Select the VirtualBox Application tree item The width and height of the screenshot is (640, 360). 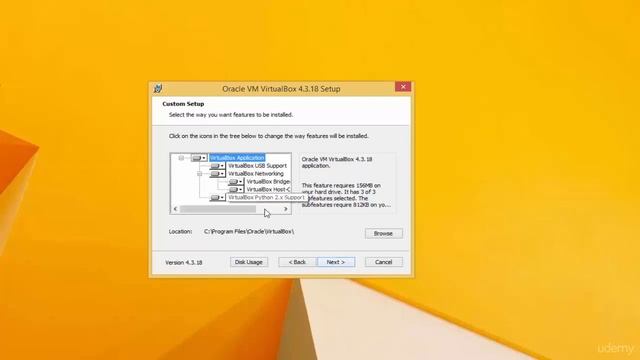click(237, 158)
